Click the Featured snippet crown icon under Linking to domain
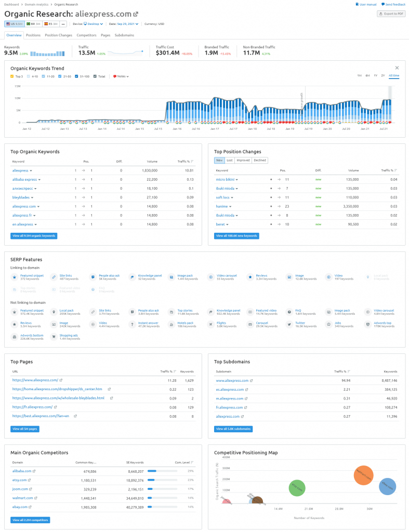 14,277
